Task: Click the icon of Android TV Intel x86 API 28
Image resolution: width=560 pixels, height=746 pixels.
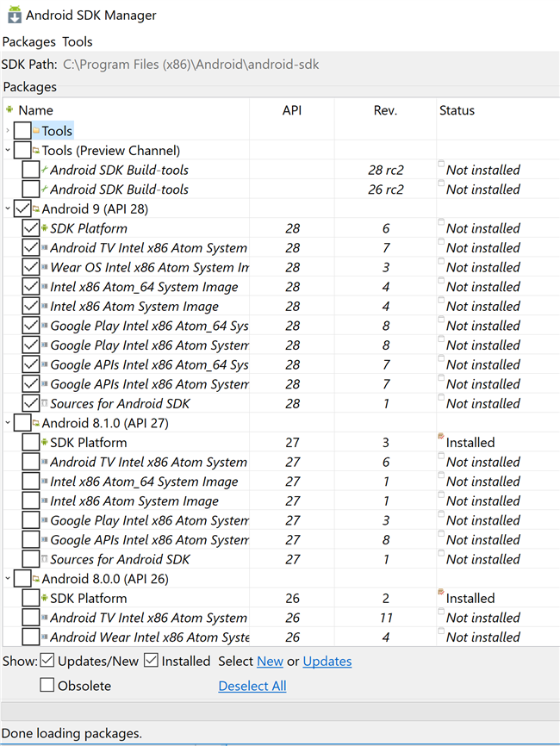Action: tap(44, 247)
